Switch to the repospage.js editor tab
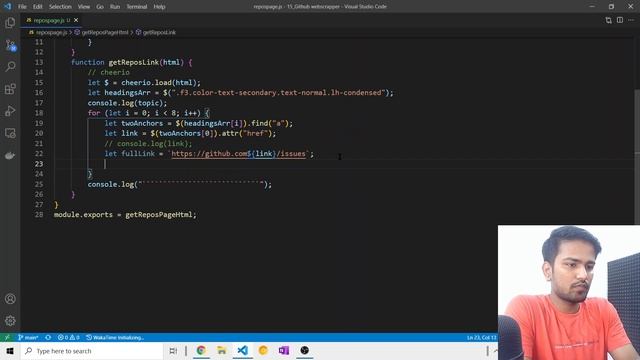The height and width of the screenshot is (360, 640). [51, 20]
